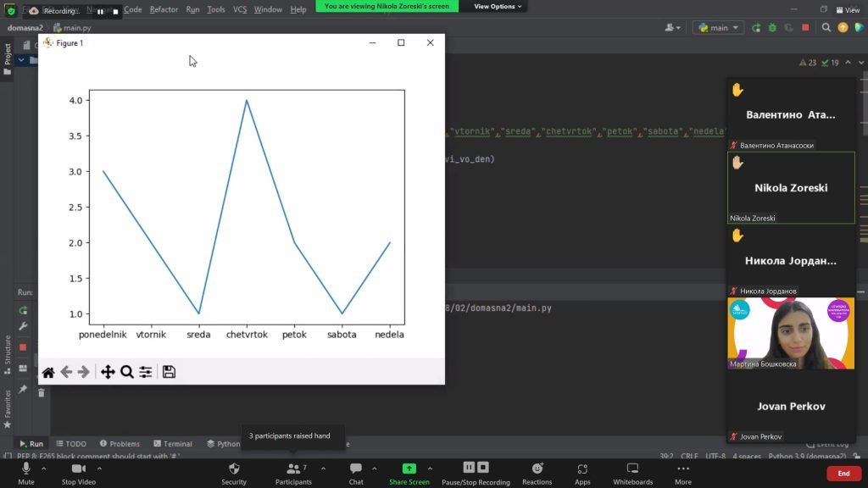Select Мартина Бошковска's video thumbnail
This screenshot has width=868, height=488.
click(x=791, y=333)
